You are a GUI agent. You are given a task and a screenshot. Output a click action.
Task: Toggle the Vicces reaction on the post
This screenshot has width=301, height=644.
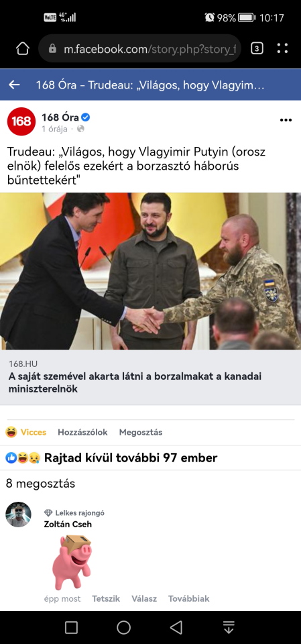pyautogui.click(x=26, y=432)
